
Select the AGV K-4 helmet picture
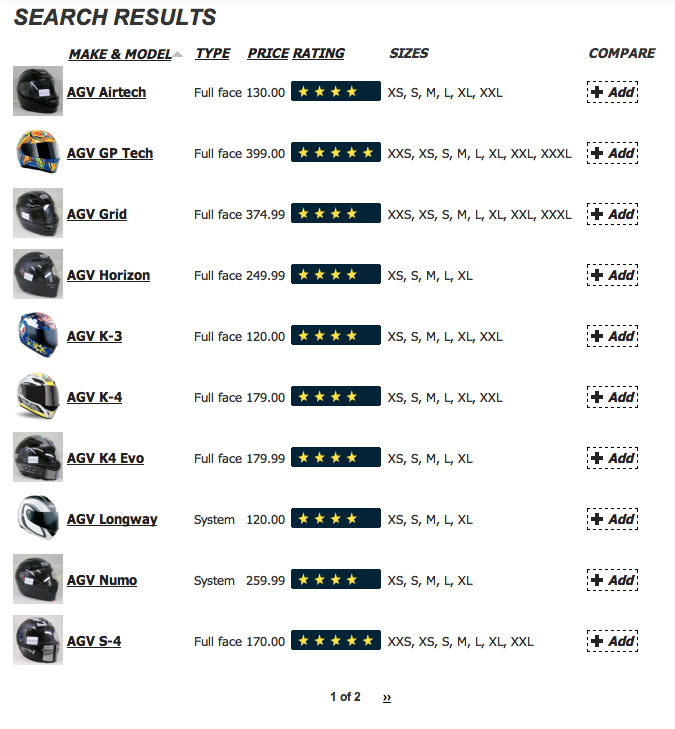click(x=38, y=396)
